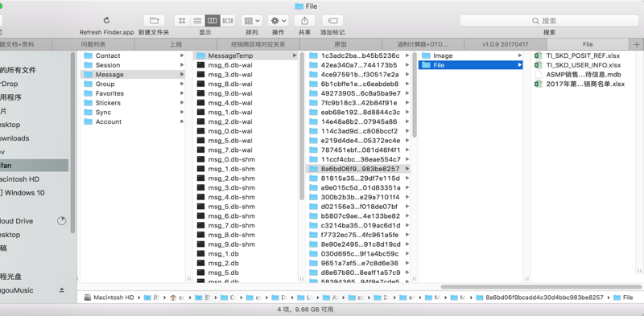Expand the Favorites folder arrow
This screenshot has width=644, height=316.
click(182, 93)
